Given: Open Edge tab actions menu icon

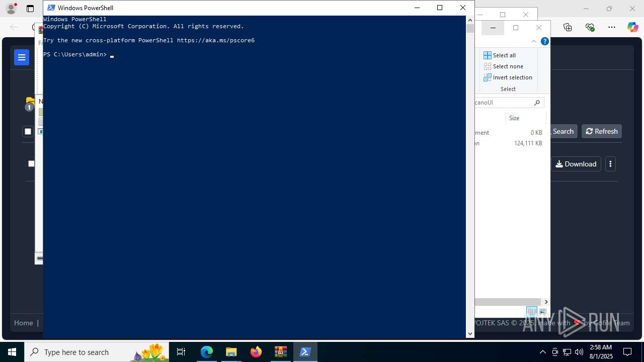Looking at the screenshot, I should [30, 9].
